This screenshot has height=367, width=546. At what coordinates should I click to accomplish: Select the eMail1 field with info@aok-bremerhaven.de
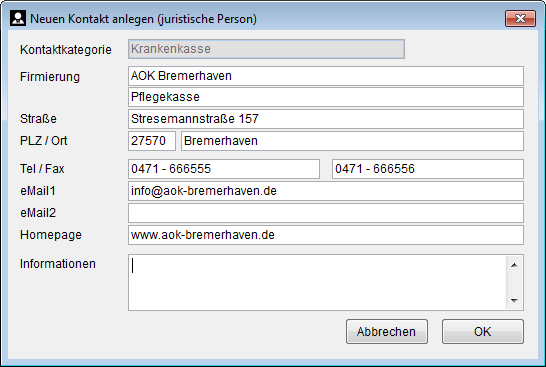point(326,191)
